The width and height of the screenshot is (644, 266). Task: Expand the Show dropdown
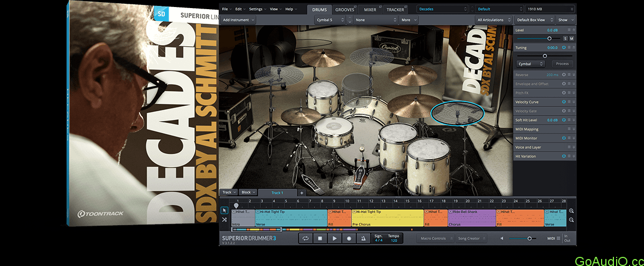pos(565,20)
